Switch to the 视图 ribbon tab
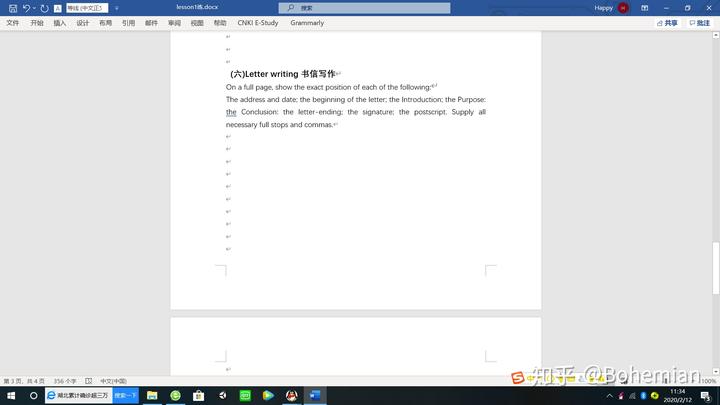 click(197, 23)
